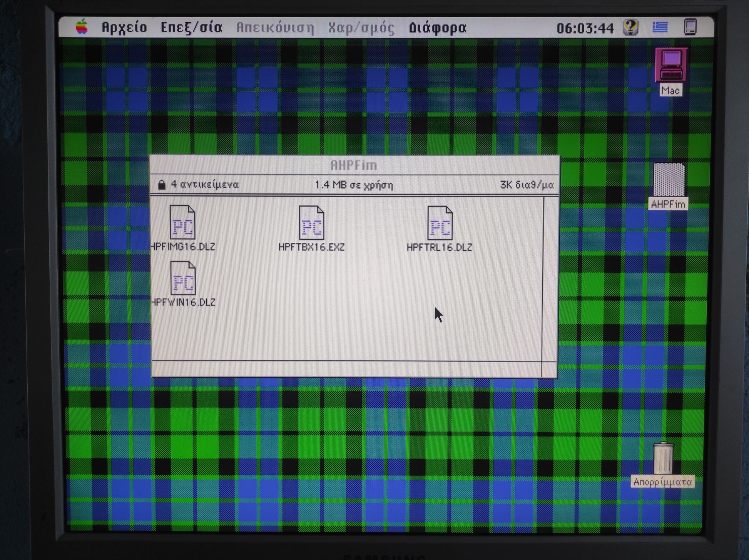The image size is (749, 560).
Task: Open the Apple menu logo
Action: click(x=82, y=27)
